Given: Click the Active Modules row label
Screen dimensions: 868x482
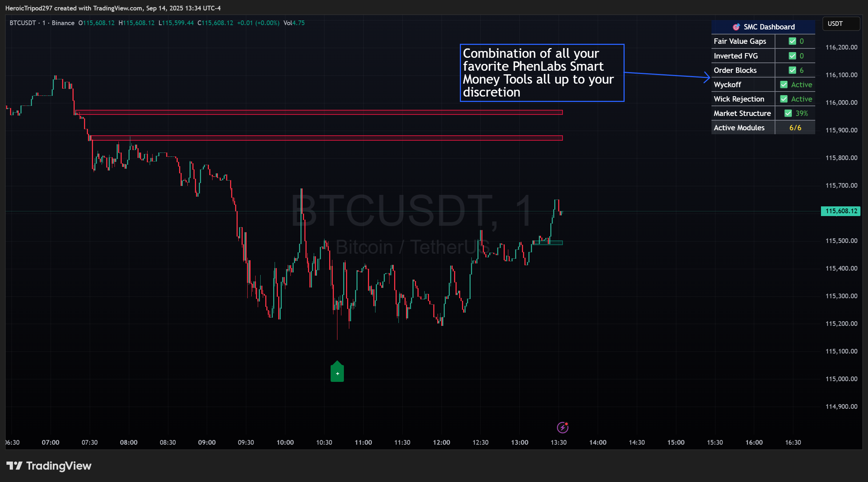Looking at the screenshot, I should pyautogui.click(x=739, y=127).
